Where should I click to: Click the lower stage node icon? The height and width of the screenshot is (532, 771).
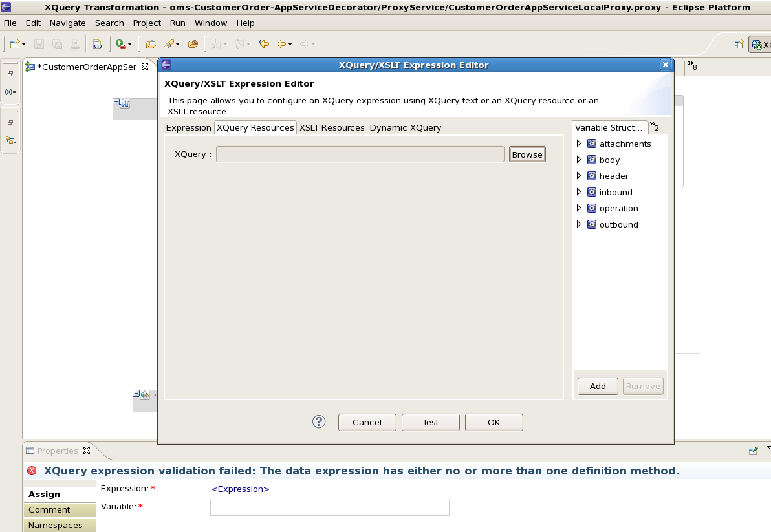click(145, 394)
